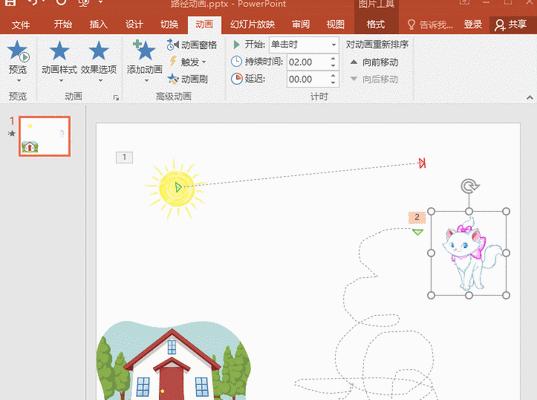
Task: Open the Animation group dialog launcher
Action: (x=116, y=98)
